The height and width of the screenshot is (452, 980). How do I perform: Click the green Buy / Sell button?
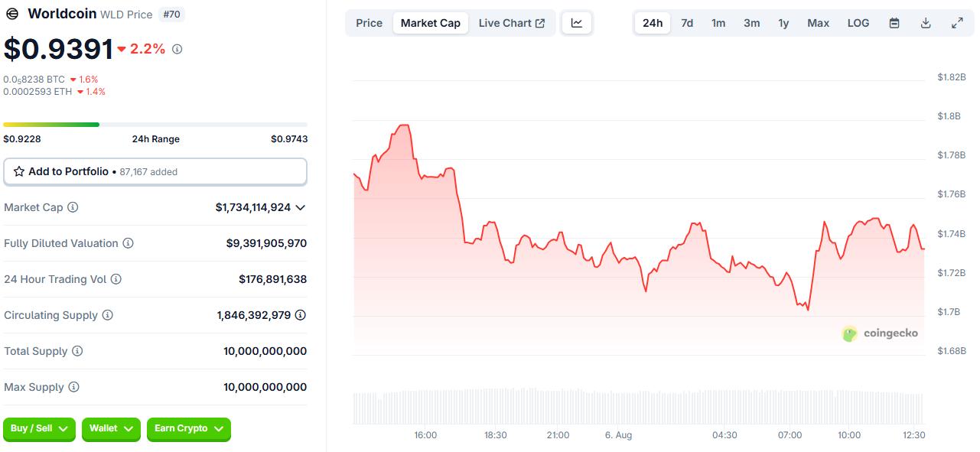pos(38,429)
